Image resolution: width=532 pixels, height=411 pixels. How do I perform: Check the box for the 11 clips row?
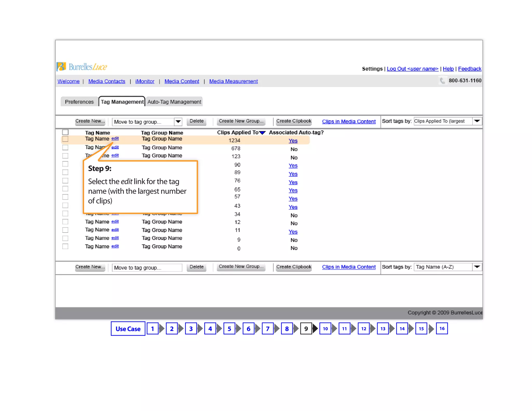coord(65,230)
